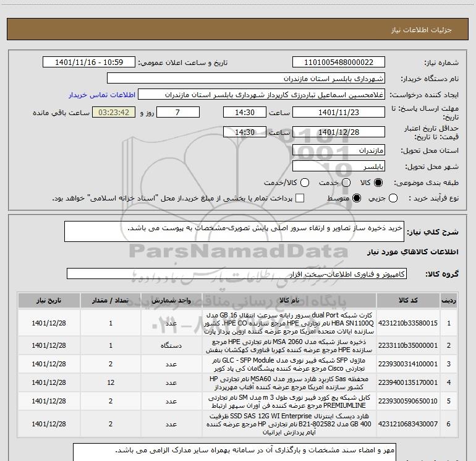Click the شرح کلی نیاز description box
Viewport: 476px width, 461px height.
(x=234, y=231)
